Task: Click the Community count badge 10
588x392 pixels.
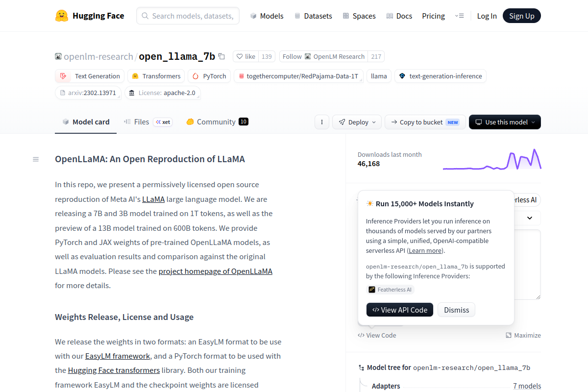Action: coord(244,122)
